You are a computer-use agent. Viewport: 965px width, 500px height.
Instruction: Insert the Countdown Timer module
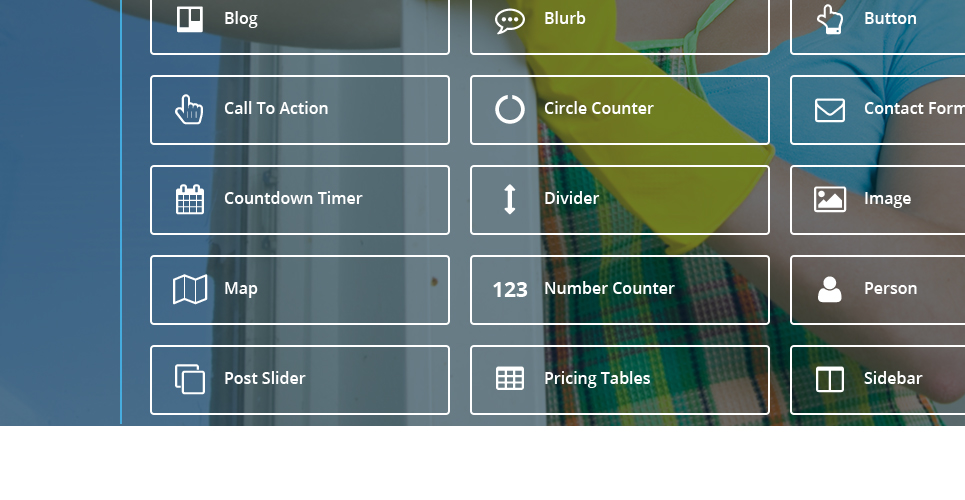[x=300, y=200]
